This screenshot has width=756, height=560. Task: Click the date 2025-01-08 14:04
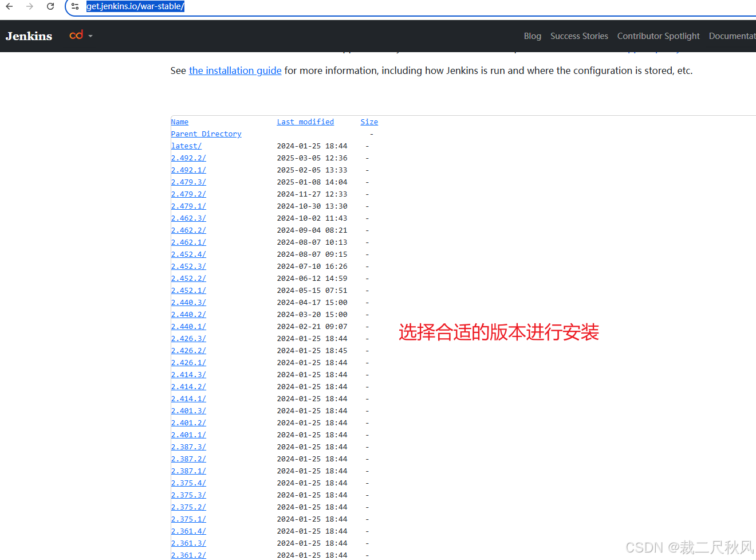coord(312,182)
